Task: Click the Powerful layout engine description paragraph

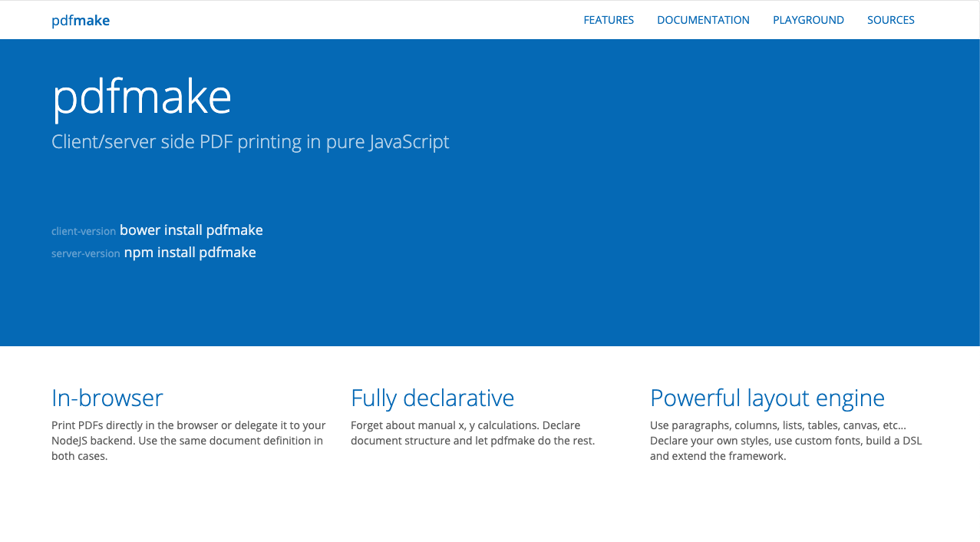Action: (x=786, y=440)
